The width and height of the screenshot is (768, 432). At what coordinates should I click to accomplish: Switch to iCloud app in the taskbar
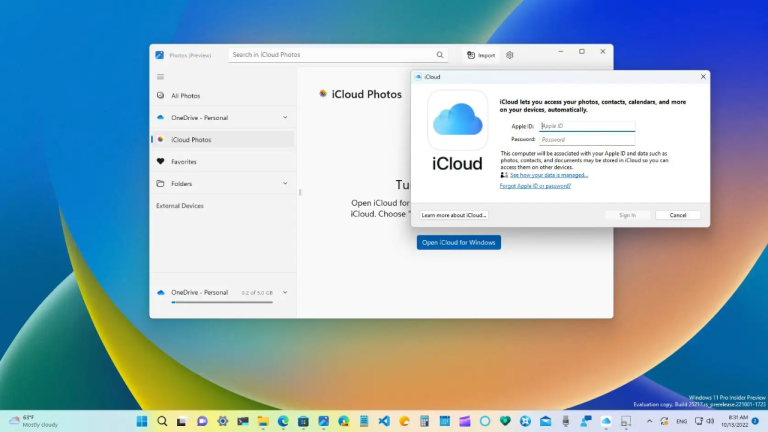(x=606, y=421)
